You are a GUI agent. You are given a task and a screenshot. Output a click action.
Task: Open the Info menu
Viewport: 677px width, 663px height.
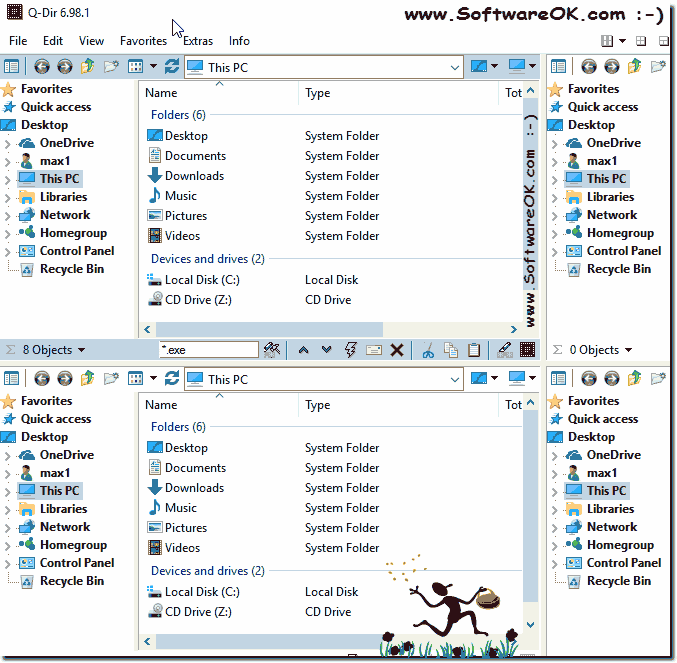[x=239, y=41]
